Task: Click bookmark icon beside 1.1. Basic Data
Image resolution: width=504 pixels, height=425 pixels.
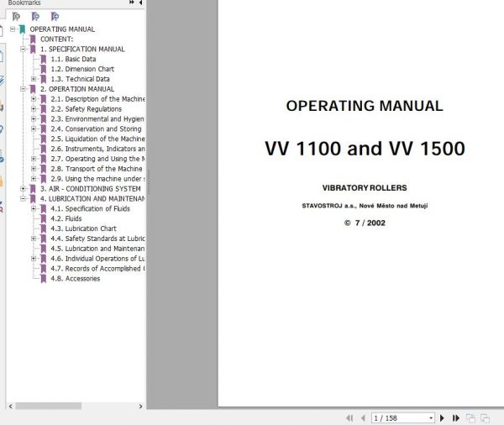Action: 44,59
